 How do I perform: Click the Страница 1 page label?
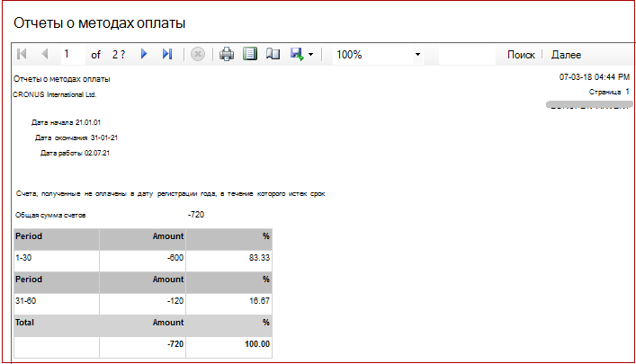coord(609,92)
